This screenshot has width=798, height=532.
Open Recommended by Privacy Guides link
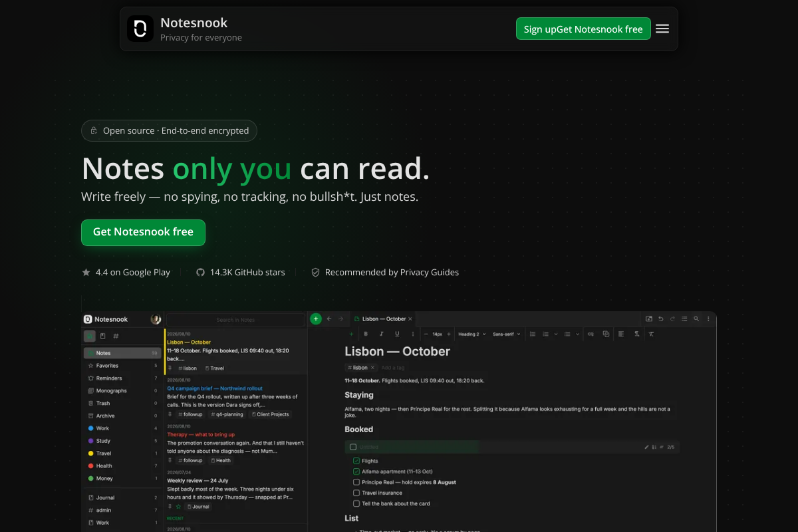[385, 272]
